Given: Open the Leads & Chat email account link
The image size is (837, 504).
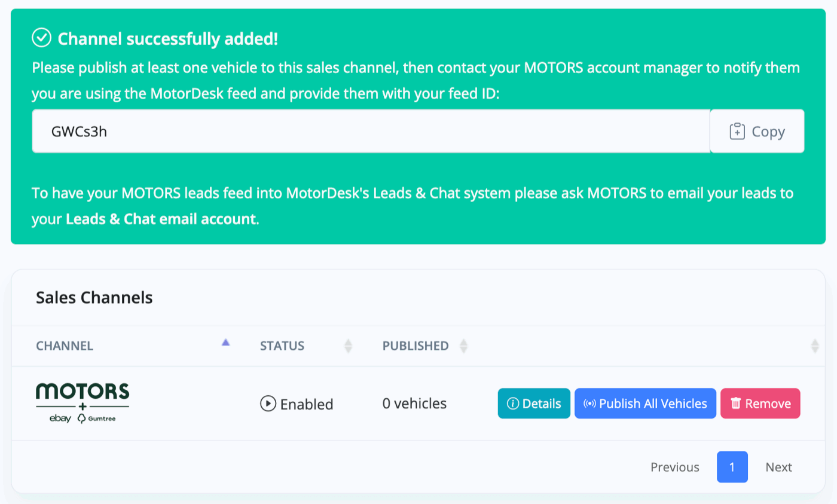Looking at the screenshot, I should pyautogui.click(x=161, y=219).
